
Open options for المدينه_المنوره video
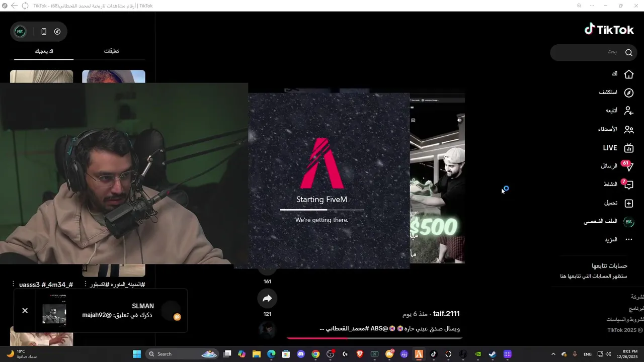[x=85, y=284]
